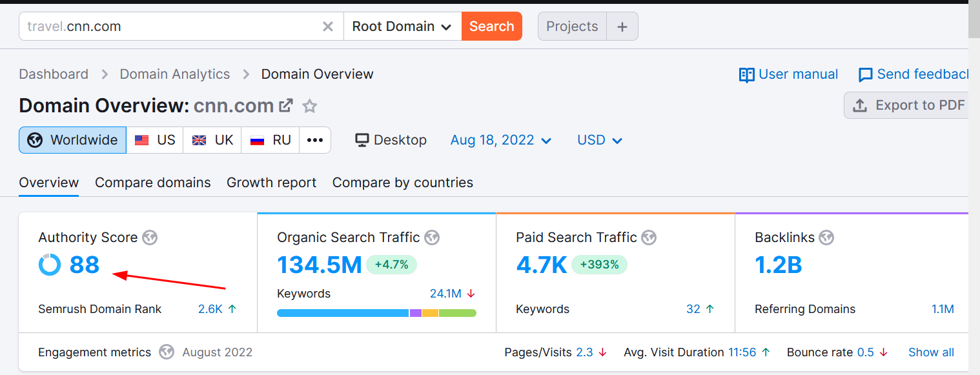Screen dimensions: 980x375
Task: Switch to US database
Action: 155,140
